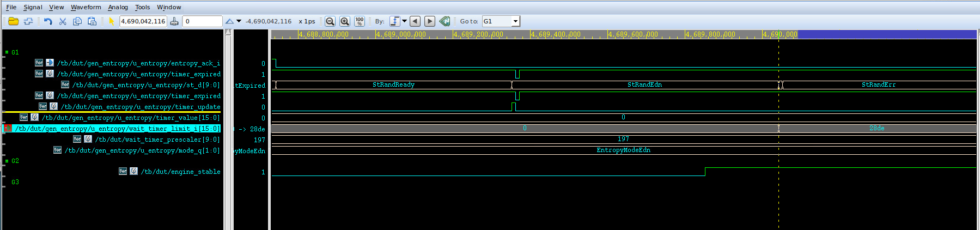Go to the previous edge arrow
980x230 pixels.
point(415,21)
